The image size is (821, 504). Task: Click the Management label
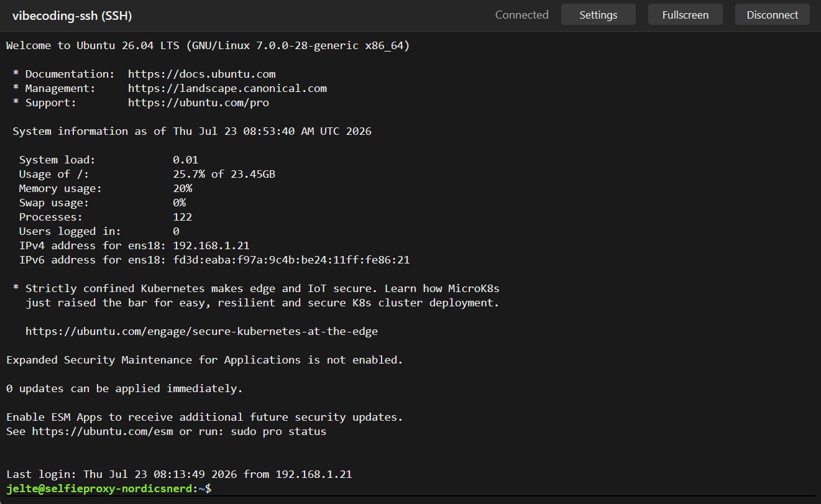60,88
